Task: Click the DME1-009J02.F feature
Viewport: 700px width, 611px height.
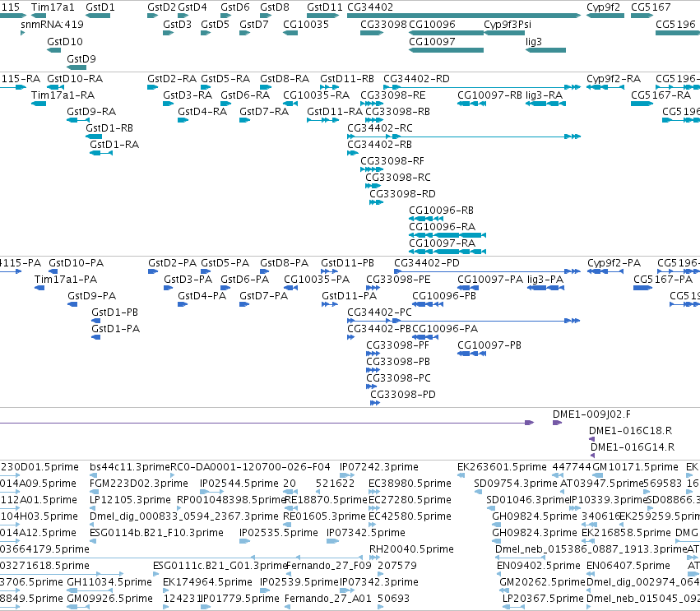Action: pyautogui.click(x=591, y=414)
